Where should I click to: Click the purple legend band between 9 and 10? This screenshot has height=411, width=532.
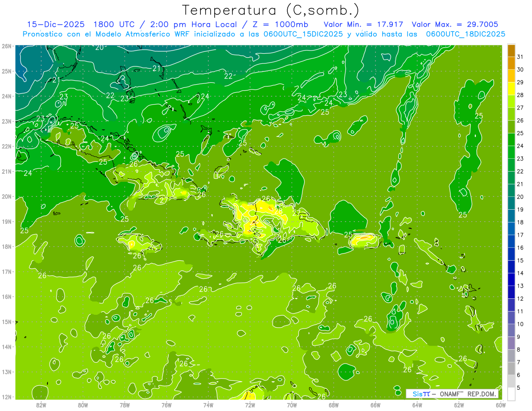511,330
